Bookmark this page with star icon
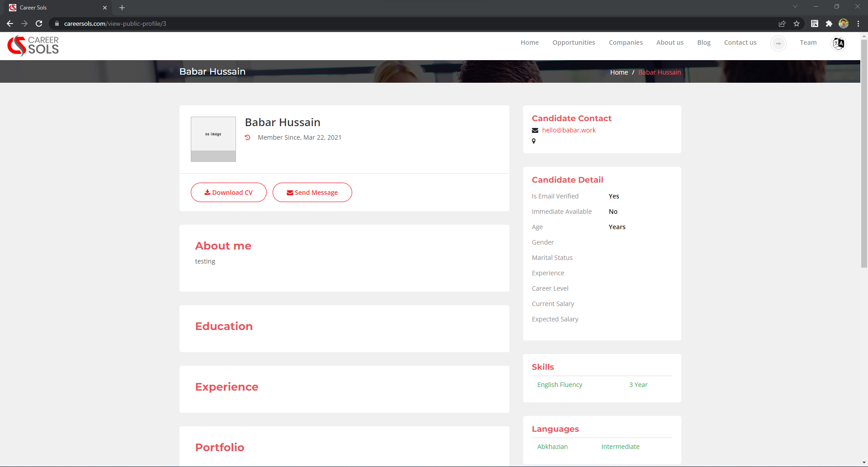 pyautogui.click(x=797, y=24)
